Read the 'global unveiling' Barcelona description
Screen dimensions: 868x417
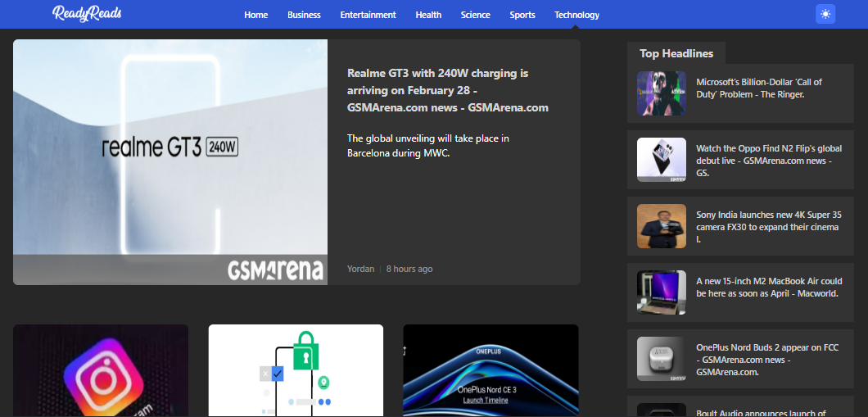428,146
